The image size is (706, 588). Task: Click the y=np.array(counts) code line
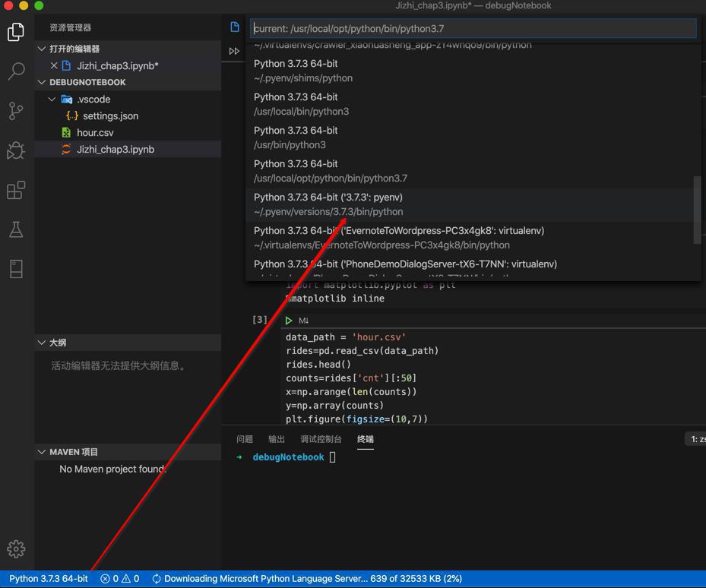[x=334, y=405]
